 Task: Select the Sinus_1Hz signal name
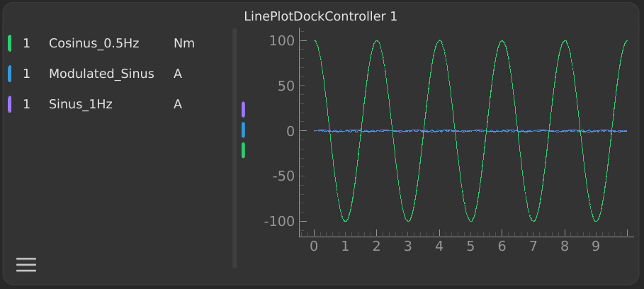tap(80, 104)
